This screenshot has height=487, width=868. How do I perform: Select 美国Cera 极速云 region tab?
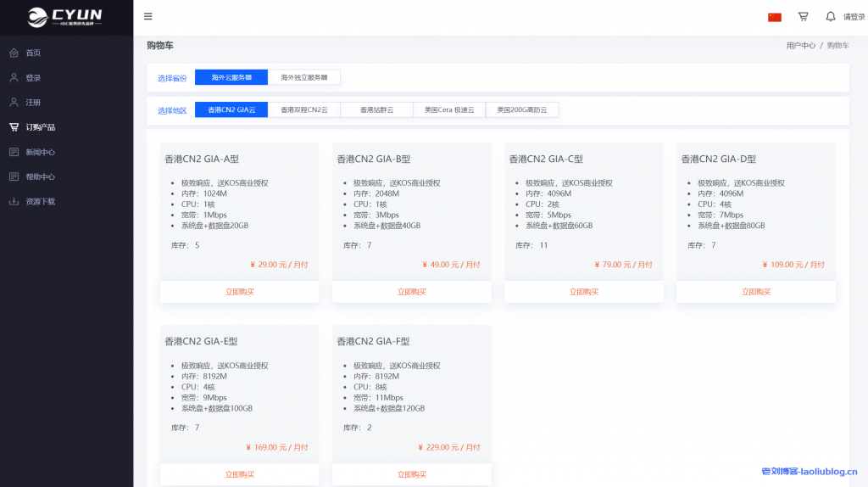[449, 109]
